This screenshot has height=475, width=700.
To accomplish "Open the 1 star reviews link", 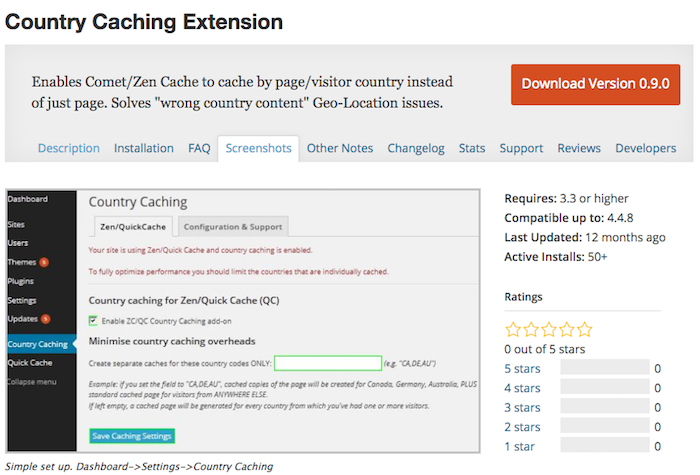I will (519, 446).
